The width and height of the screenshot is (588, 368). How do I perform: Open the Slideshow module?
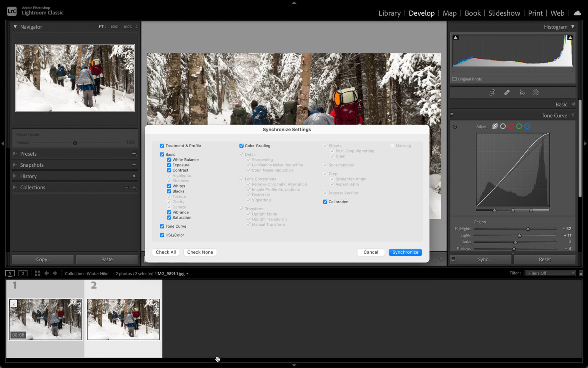click(504, 13)
